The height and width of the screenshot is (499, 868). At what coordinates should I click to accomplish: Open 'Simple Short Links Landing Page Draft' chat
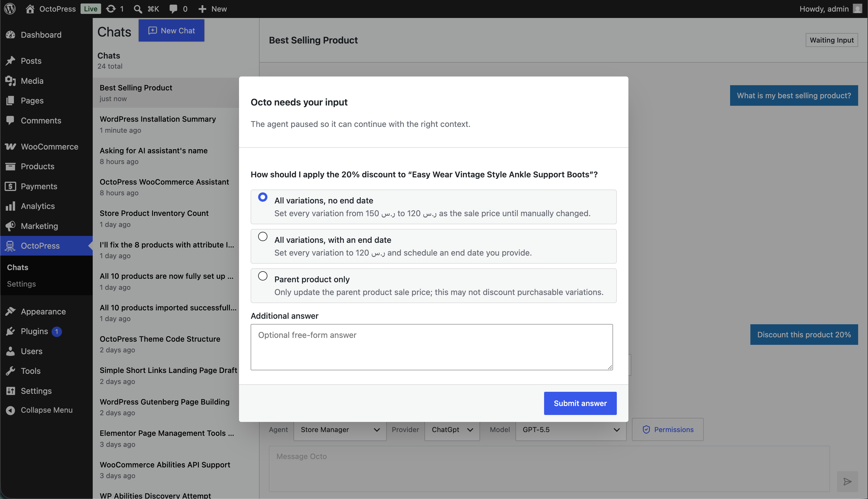click(166, 376)
